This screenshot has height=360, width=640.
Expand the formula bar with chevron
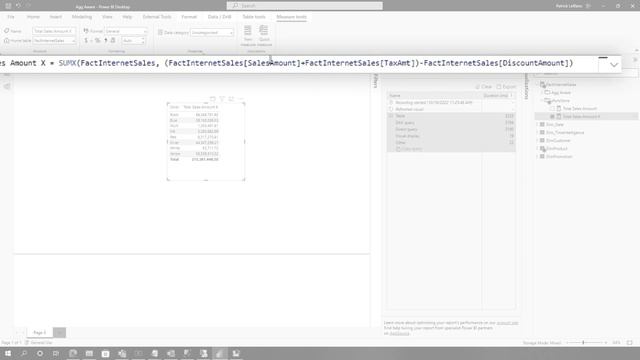tap(613, 64)
